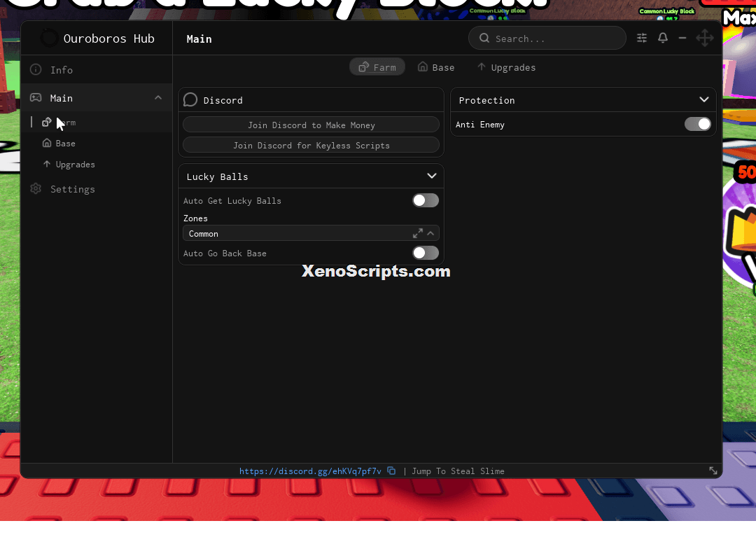Screen dimensions: 756x542
Task: Click Join Discord to Make Money button
Action: click(x=311, y=125)
